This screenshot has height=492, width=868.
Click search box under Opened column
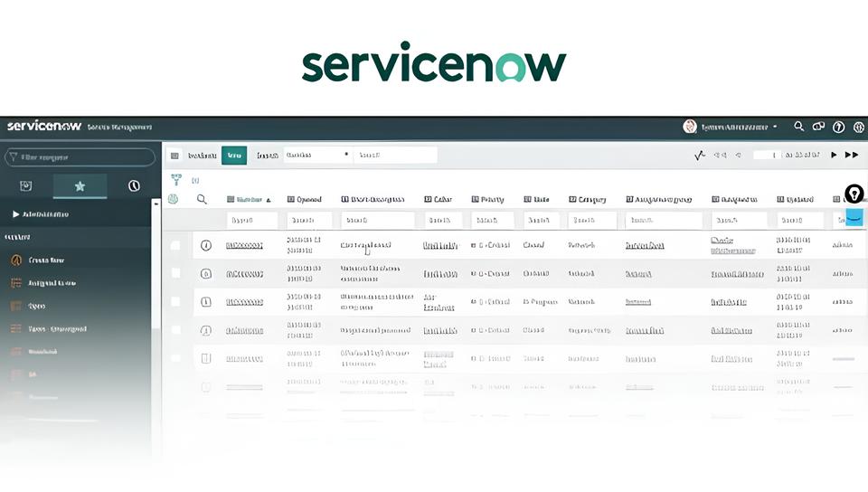click(309, 221)
